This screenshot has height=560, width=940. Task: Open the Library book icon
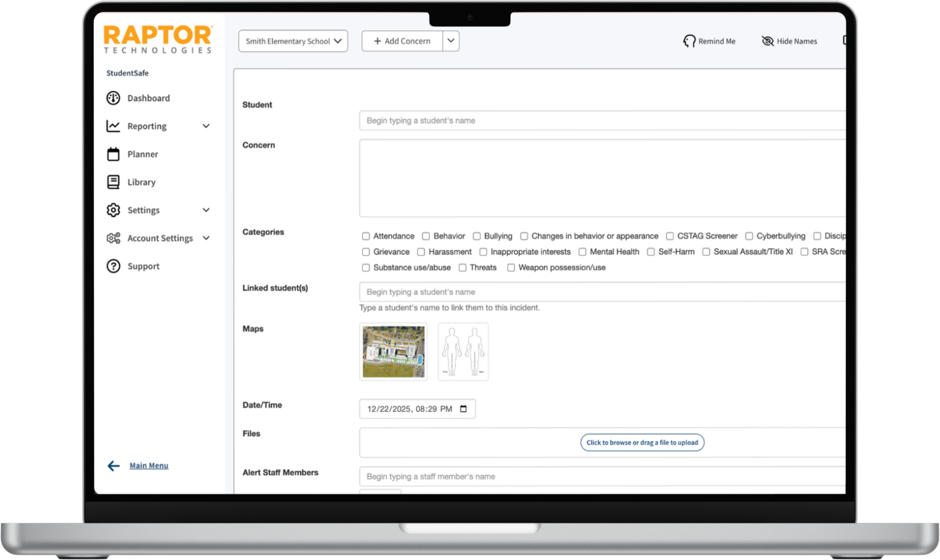click(113, 182)
